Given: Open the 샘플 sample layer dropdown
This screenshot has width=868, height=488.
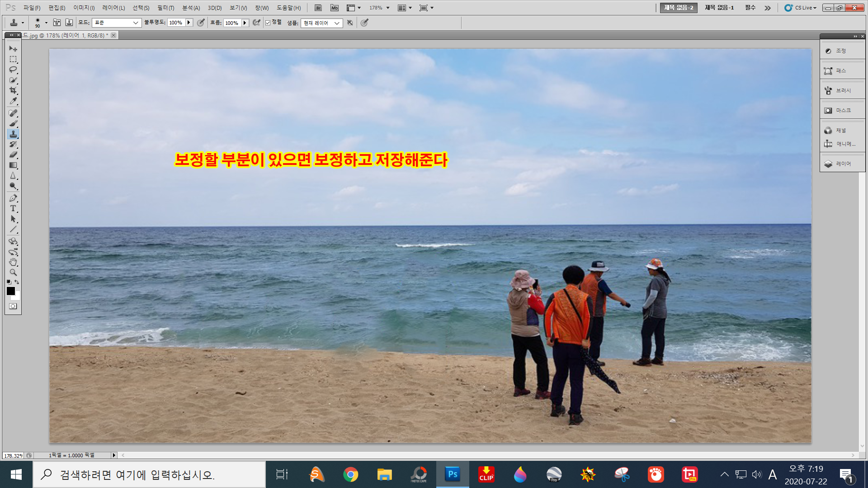Looking at the screenshot, I should coord(321,23).
